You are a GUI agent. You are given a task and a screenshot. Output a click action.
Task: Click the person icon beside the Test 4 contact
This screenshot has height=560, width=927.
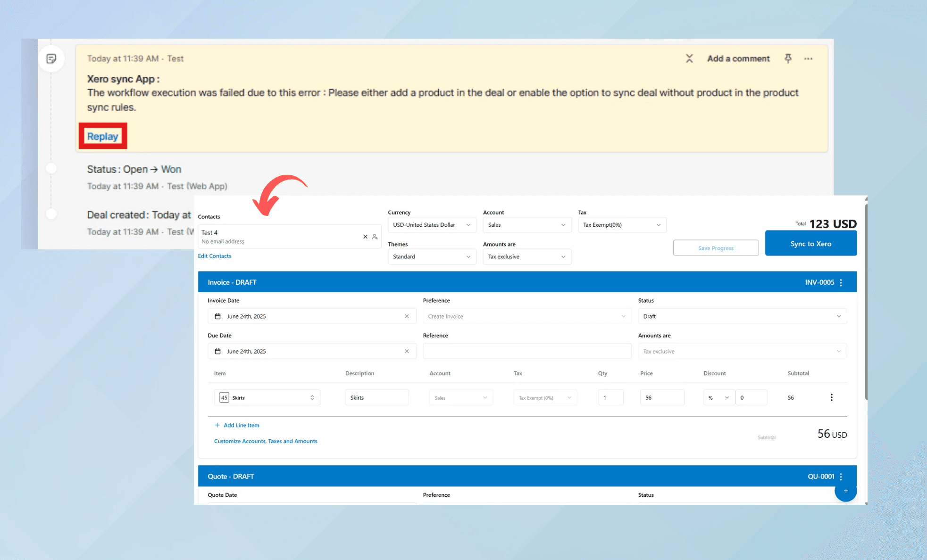375,237
